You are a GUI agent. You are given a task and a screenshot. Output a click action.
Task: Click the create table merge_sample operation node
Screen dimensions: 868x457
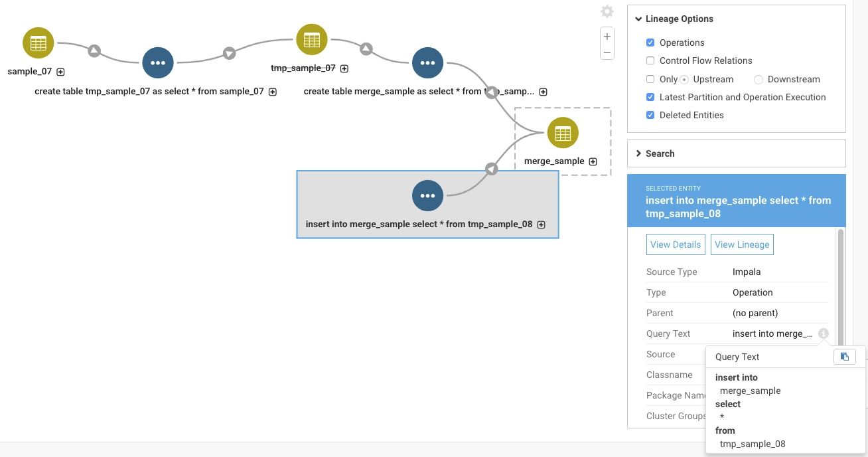428,63
